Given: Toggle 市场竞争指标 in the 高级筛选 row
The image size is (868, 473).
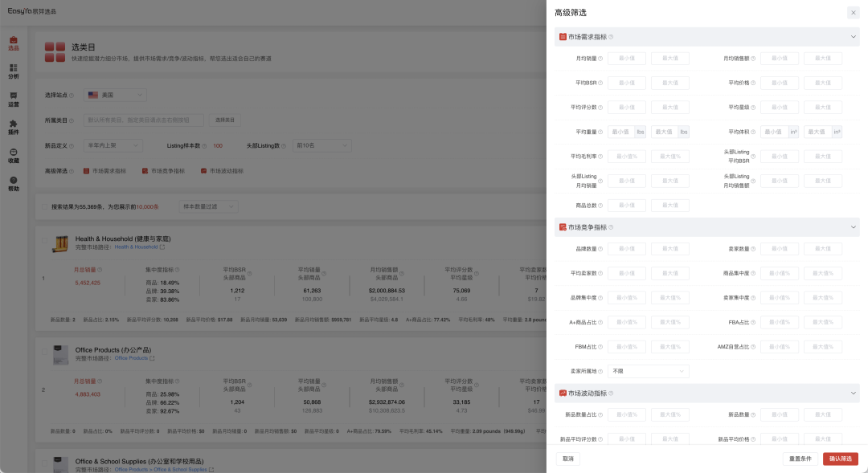Looking at the screenshot, I should [x=163, y=171].
